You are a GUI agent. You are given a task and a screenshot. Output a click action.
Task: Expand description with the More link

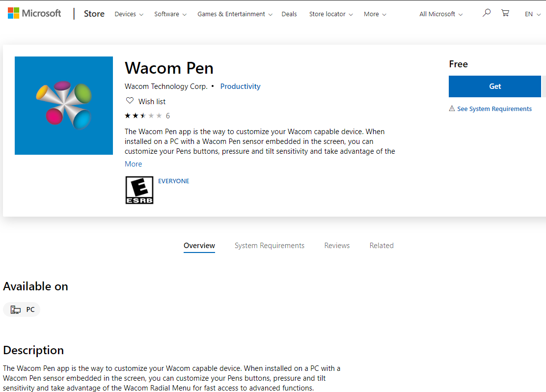point(134,164)
